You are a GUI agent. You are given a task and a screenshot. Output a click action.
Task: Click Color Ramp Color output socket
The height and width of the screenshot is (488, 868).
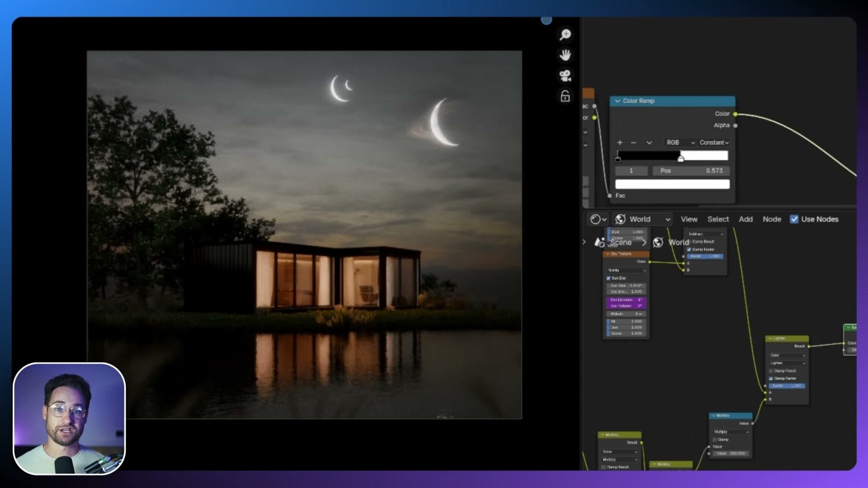pyautogui.click(x=736, y=114)
